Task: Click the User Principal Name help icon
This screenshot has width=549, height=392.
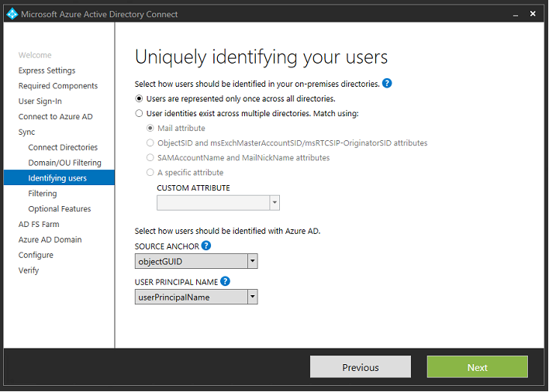Action: [x=225, y=281]
